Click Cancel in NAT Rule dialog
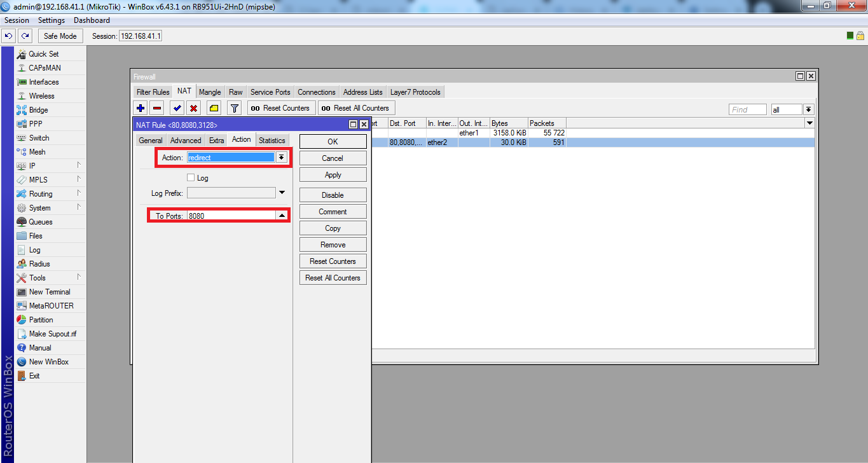Viewport: 868px width, 463px height. click(333, 158)
